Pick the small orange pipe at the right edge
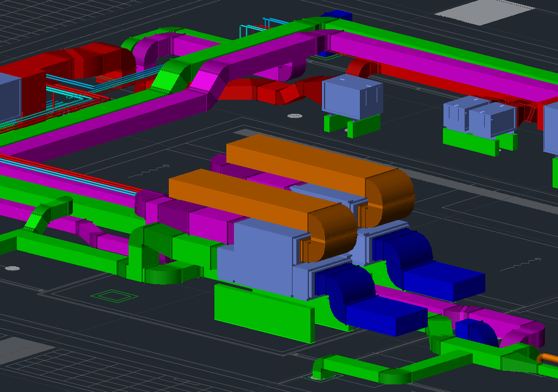 (548, 358)
